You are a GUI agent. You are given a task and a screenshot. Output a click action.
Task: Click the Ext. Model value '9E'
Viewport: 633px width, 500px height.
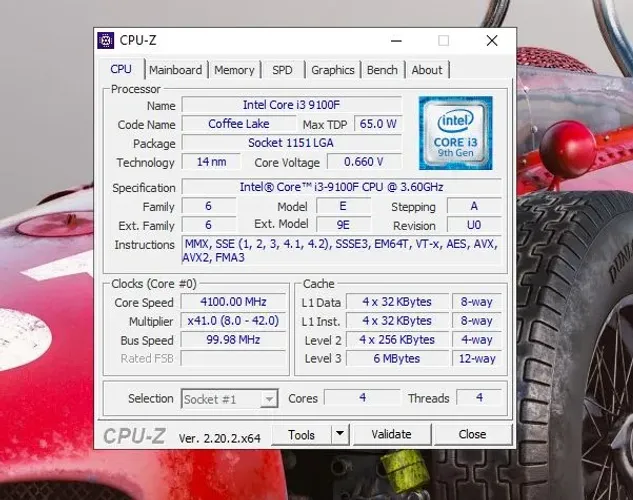pyautogui.click(x=343, y=225)
